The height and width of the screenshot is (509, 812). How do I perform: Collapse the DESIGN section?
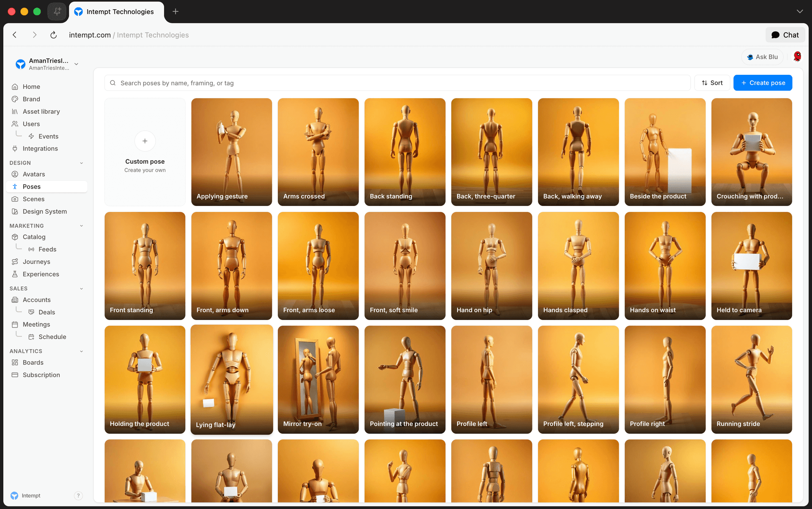(x=82, y=163)
